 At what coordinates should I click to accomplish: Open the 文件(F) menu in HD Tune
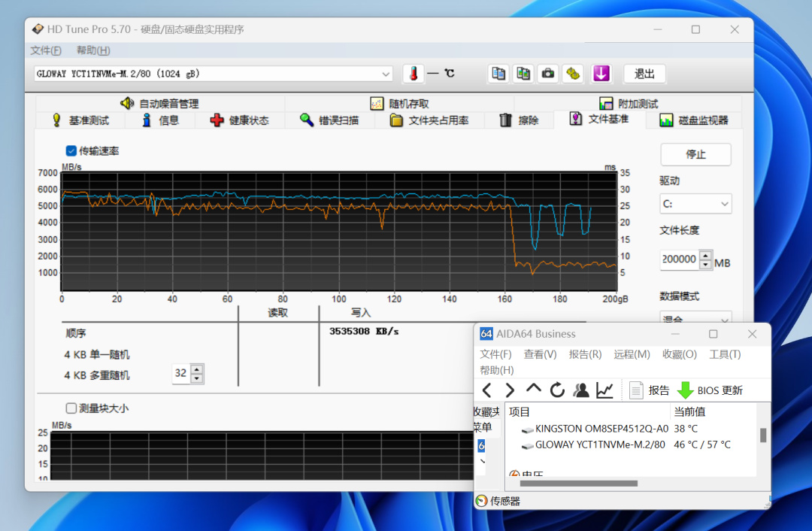[x=46, y=50]
